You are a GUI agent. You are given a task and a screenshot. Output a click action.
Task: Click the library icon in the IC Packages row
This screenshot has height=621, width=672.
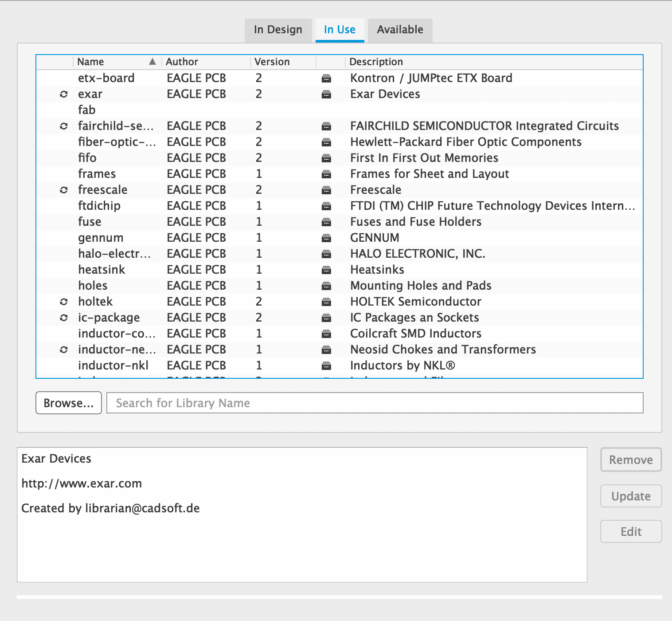click(x=326, y=318)
